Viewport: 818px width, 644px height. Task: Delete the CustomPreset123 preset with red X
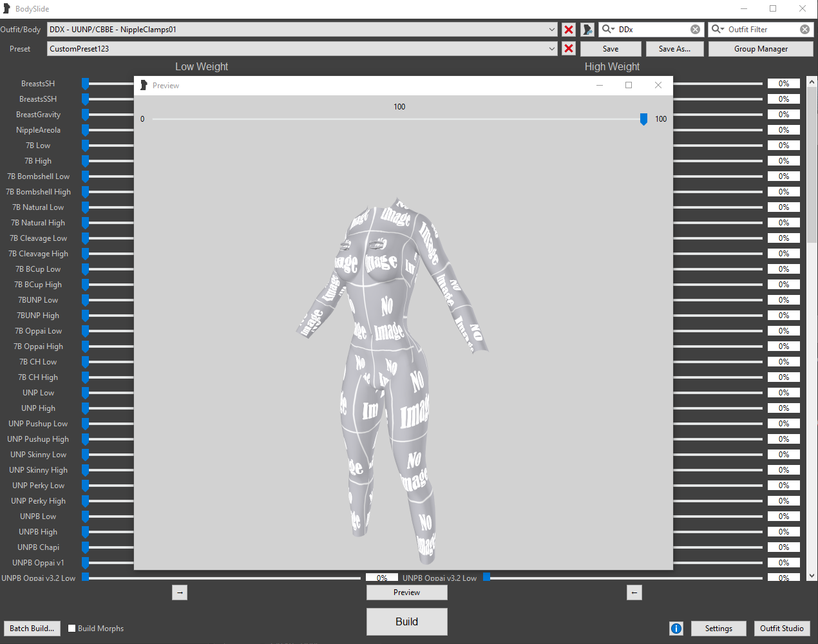click(x=569, y=49)
